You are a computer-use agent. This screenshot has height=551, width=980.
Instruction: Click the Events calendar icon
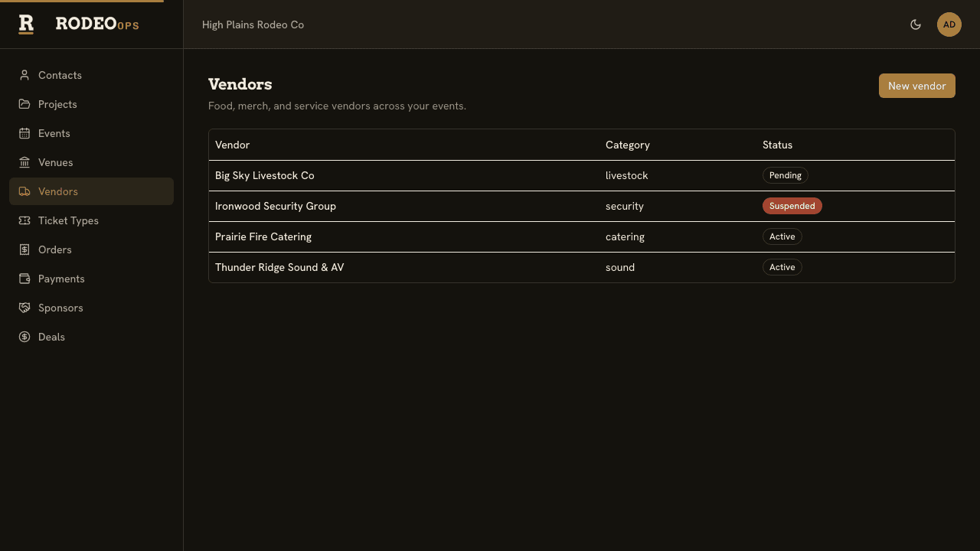coord(24,133)
